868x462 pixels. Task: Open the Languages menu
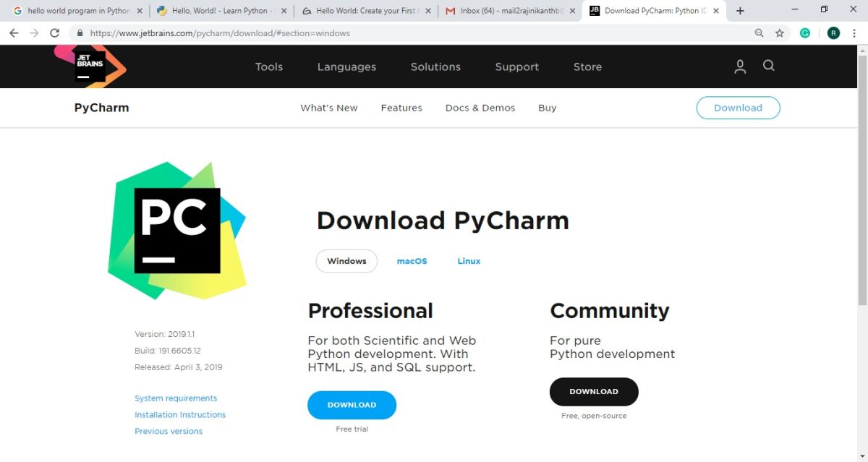[x=346, y=67]
